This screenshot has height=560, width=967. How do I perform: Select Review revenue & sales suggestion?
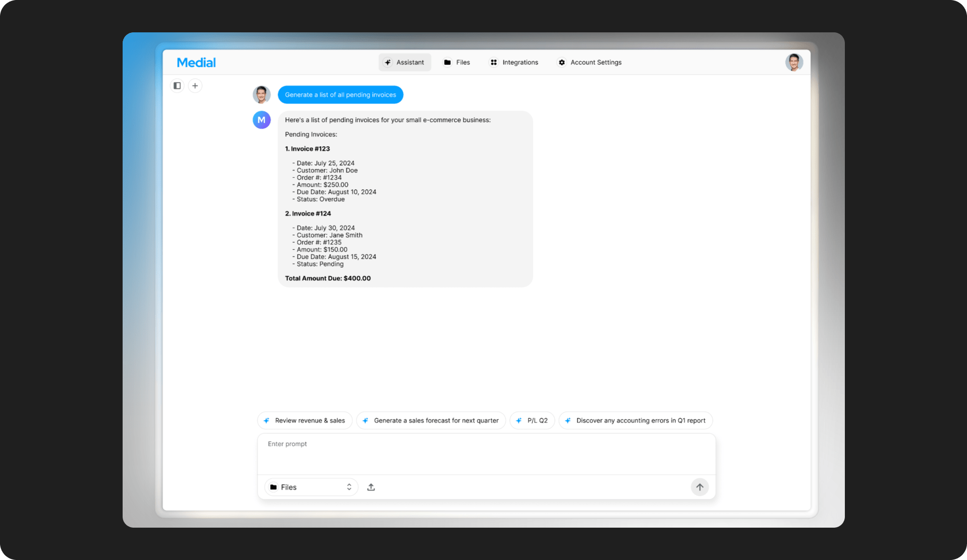pyautogui.click(x=305, y=420)
